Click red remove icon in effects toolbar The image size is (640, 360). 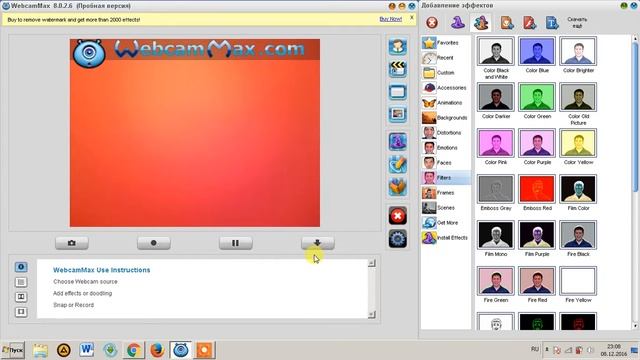coord(432,23)
